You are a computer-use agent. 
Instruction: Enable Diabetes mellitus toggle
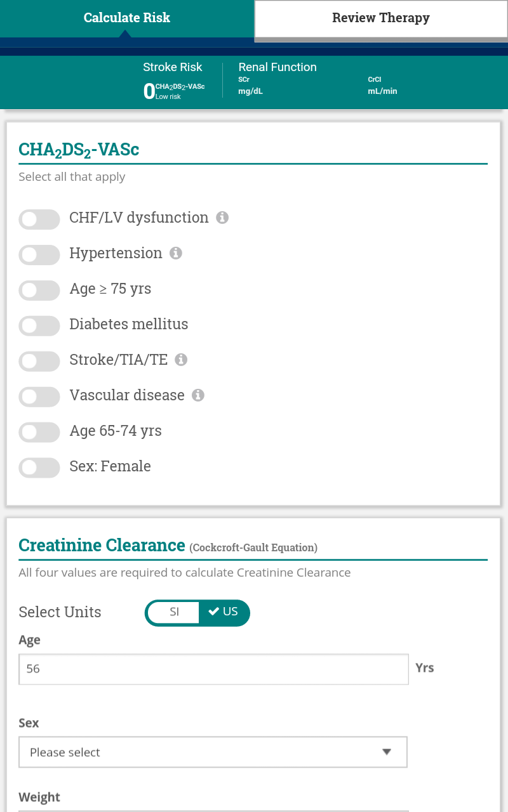pyautogui.click(x=39, y=326)
